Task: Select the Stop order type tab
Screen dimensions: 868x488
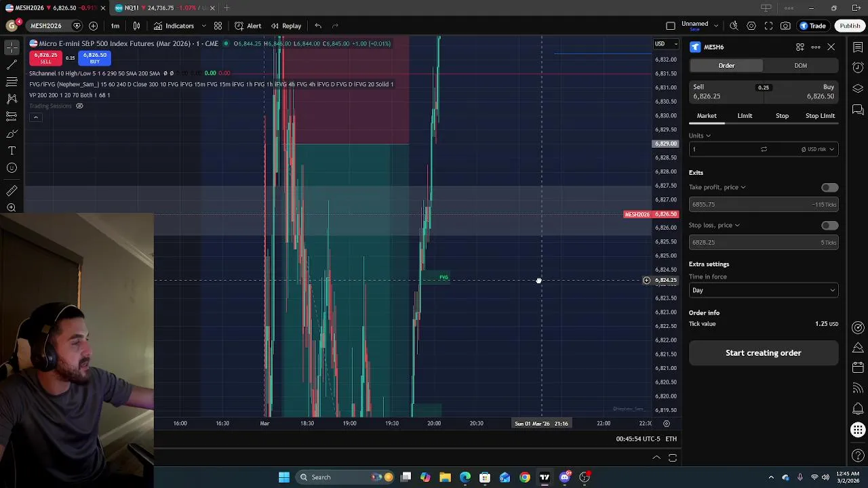Action: pos(782,116)
